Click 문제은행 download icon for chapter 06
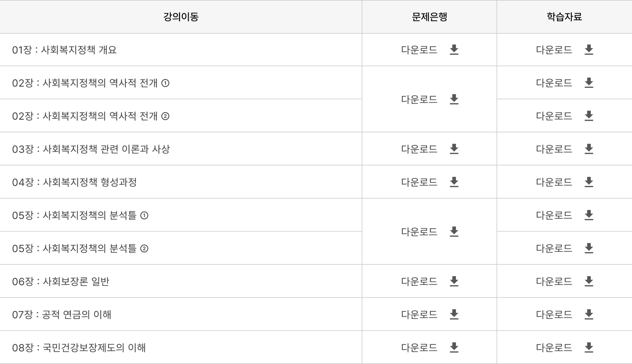This screenshot has height=364, width=632. click(454, 281)
